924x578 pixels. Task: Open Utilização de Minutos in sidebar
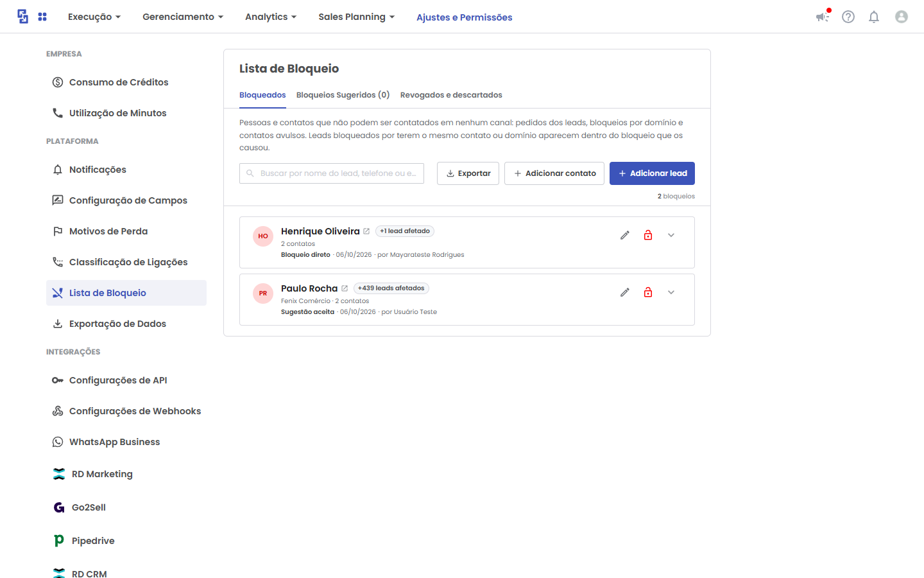(x=126, y=113)
